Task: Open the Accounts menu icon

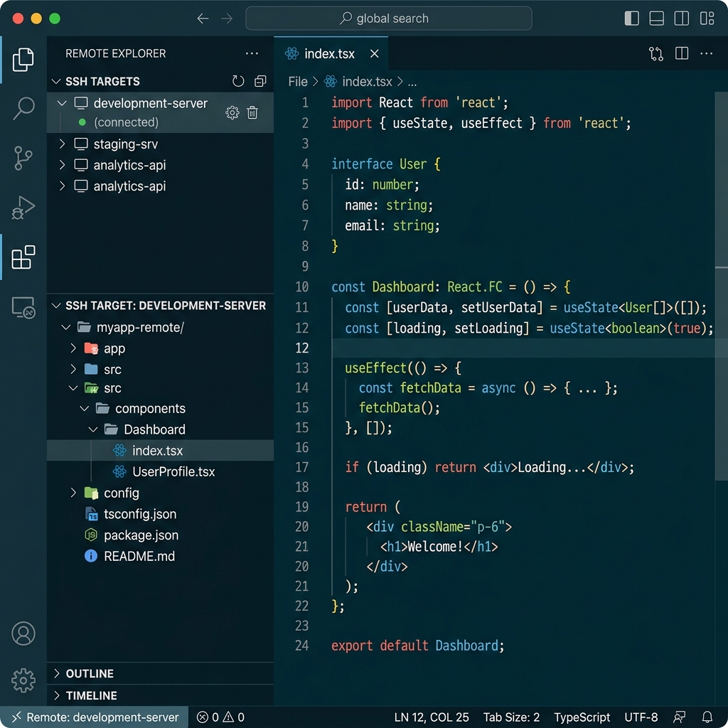Action: [x=23, y=633]
